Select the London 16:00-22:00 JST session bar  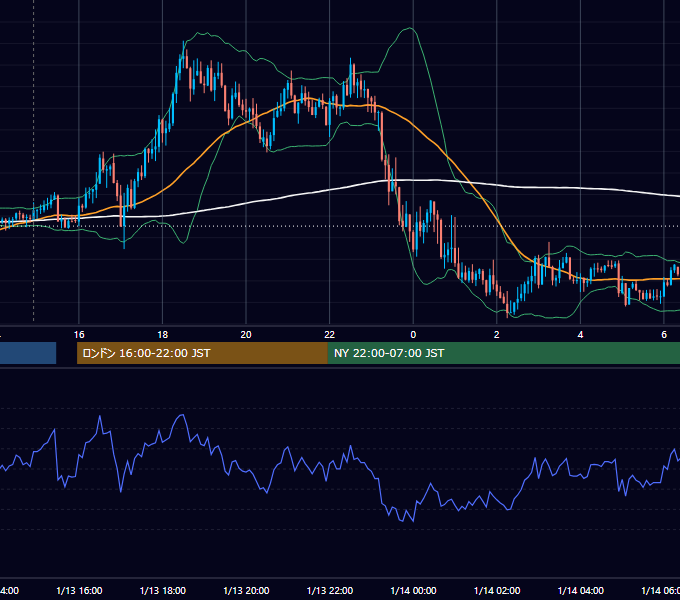tap(202, 353)
